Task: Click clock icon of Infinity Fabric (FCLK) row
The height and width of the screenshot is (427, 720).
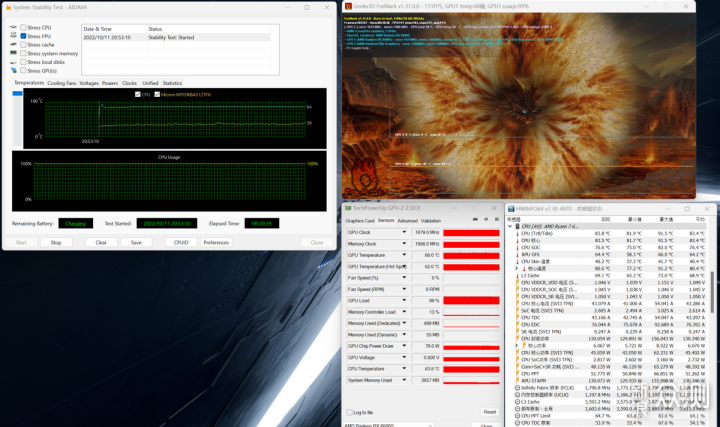Action: [x=518, y=388]
